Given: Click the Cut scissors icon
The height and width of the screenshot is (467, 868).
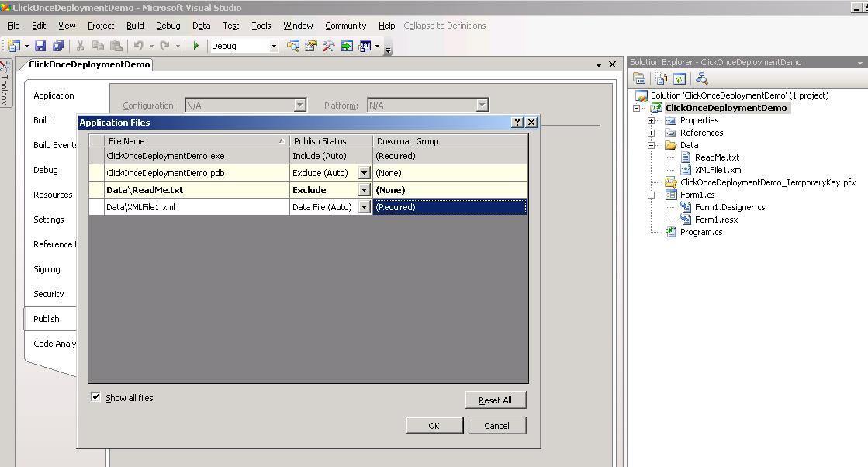Looking at the screenshot, I should pos(80,46).
